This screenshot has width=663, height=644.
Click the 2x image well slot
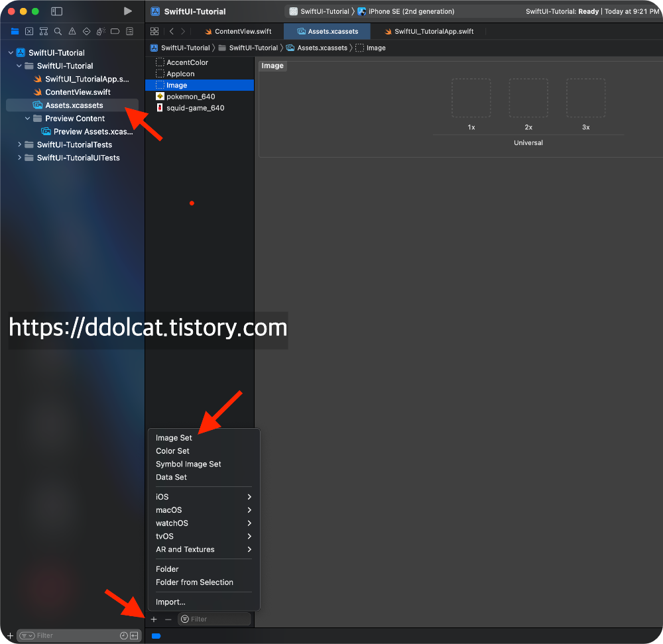pyautogui.click(x=528, y=98)
